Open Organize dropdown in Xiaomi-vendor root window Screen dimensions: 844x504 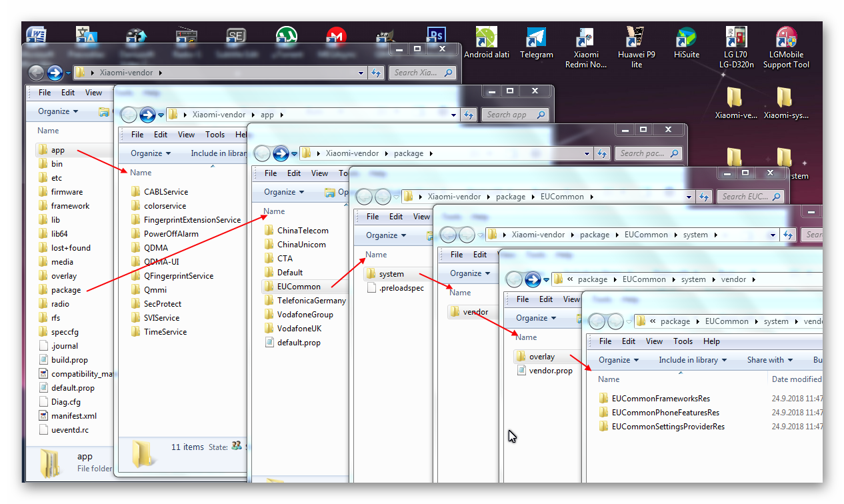click(58, 111)
